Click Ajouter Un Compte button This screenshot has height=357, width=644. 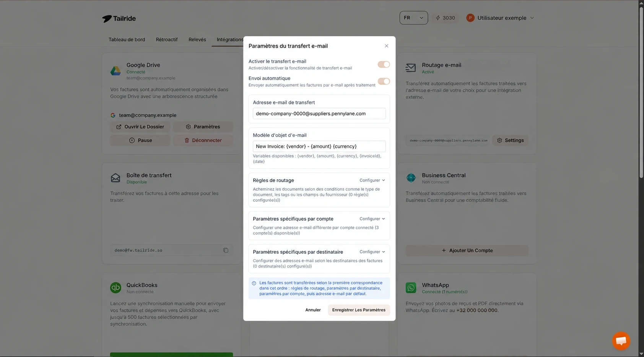tap(467, 250)
